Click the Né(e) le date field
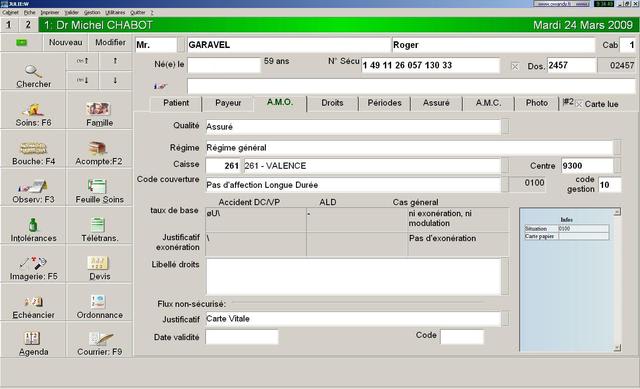This screenshot has height=389, width=640. (224, 65)
